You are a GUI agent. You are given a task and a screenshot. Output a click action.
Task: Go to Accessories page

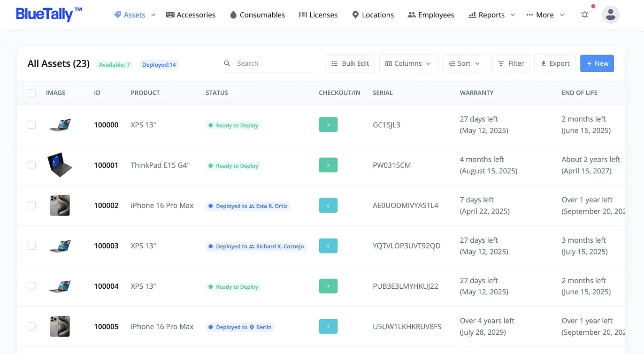pyautogui.click(x=191, y=15)
